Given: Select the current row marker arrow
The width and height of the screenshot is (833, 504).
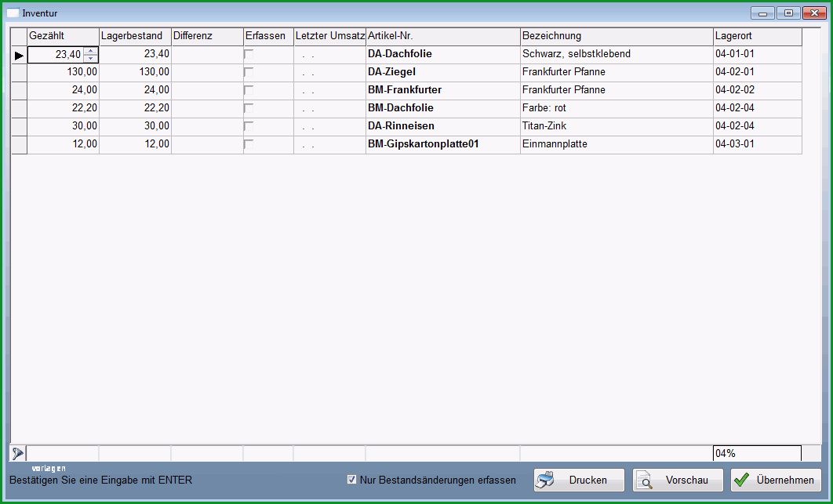Looking at the screenshot, I should 19,55.
